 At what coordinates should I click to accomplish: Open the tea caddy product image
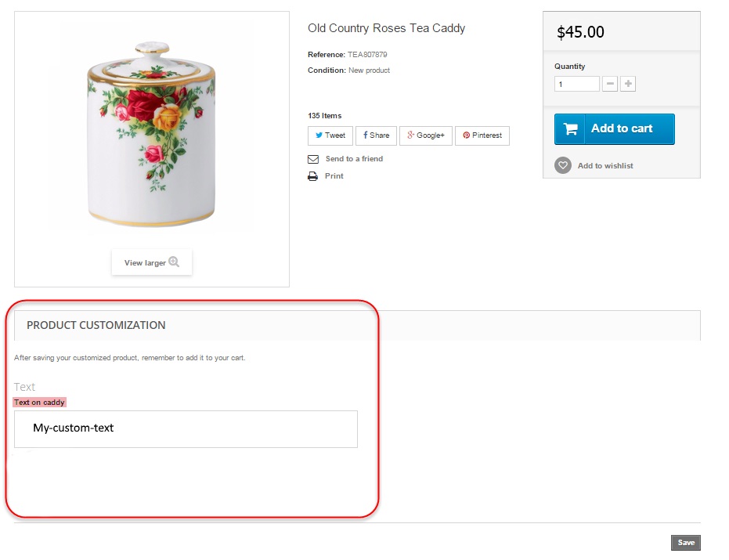[151, 129]
